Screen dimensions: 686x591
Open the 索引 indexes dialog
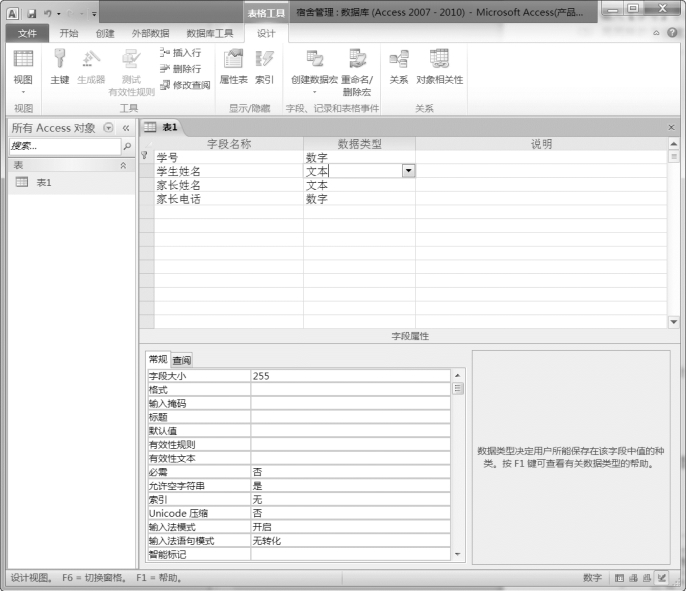(x=264, y=66)
